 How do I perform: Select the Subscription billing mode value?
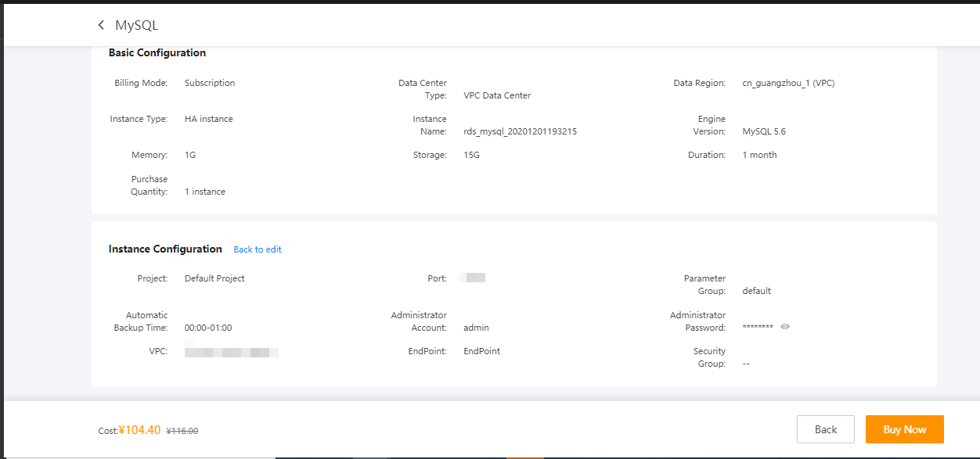pyautogui.click(x=210, y=83)
